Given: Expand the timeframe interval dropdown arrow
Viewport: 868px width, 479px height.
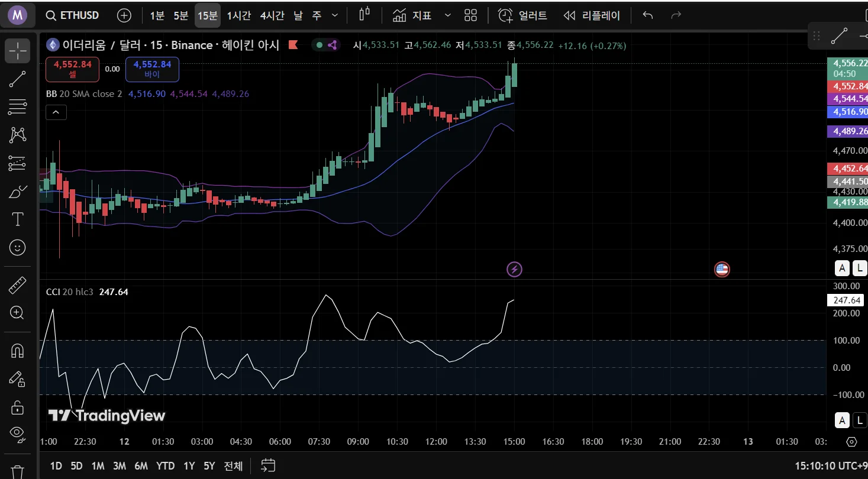Looking at the screenshot, I should click(x=335, y=15).
